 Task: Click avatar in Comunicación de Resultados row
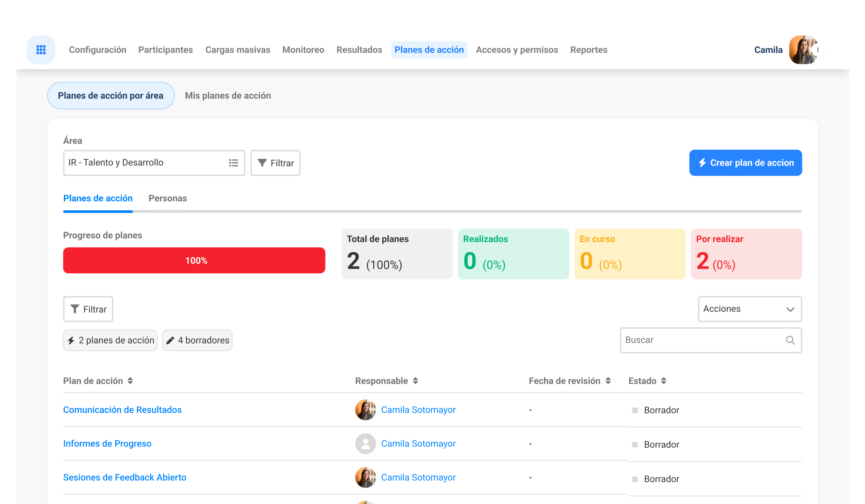coord(365,410)
